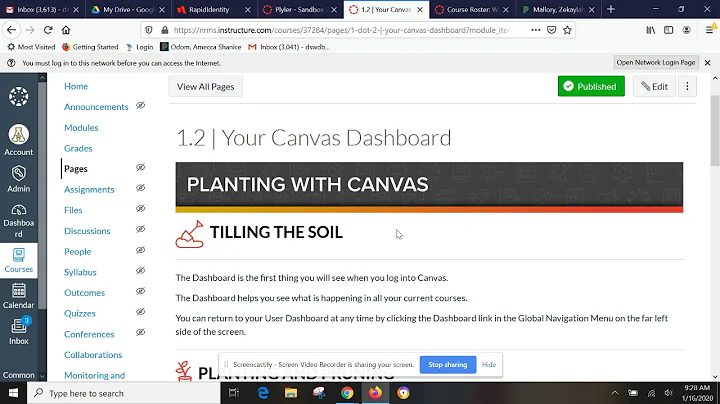
Task: Switch to the Plyler Sandbox tab
Action: coord(300,9)
